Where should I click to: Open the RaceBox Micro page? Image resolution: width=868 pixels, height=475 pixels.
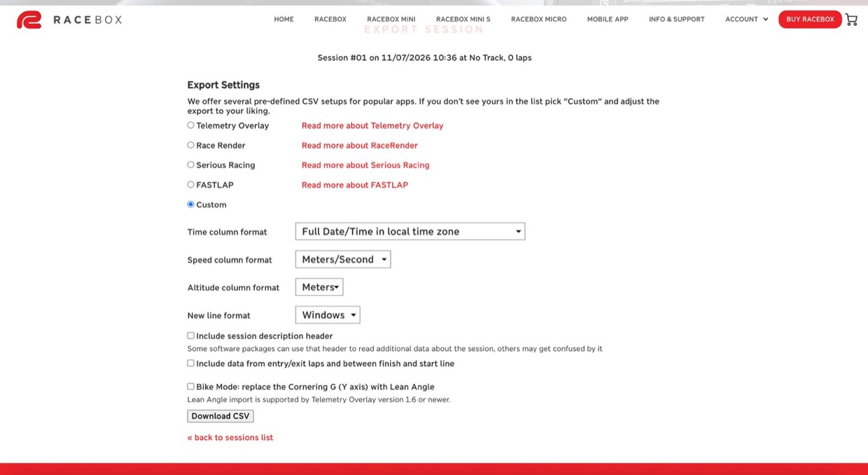[539, 20]
